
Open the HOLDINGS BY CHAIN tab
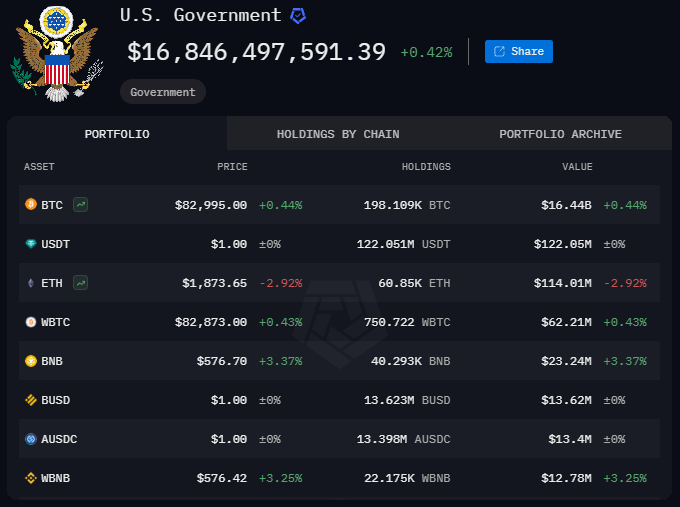coord(338,134)
